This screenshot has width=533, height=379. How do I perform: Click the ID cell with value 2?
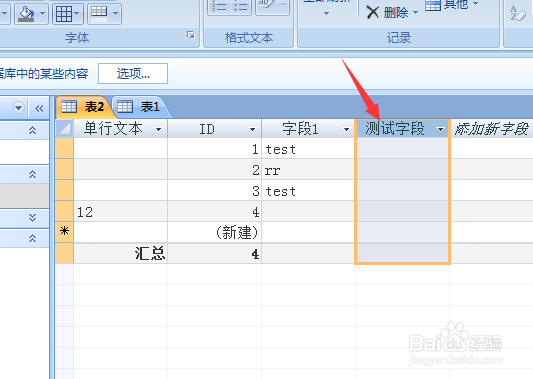pyautogui.click(x=214, y=169)
